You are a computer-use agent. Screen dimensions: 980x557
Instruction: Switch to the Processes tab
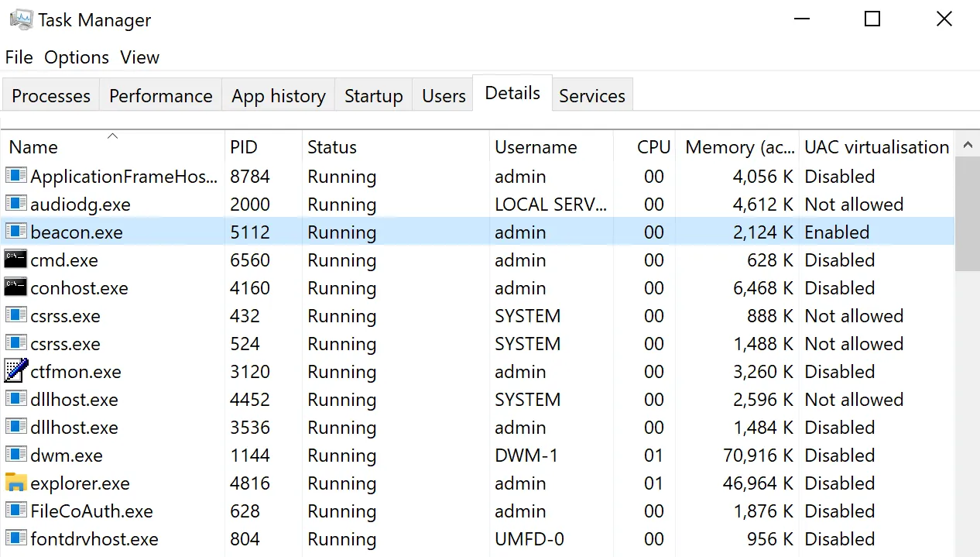pos(51,95)
